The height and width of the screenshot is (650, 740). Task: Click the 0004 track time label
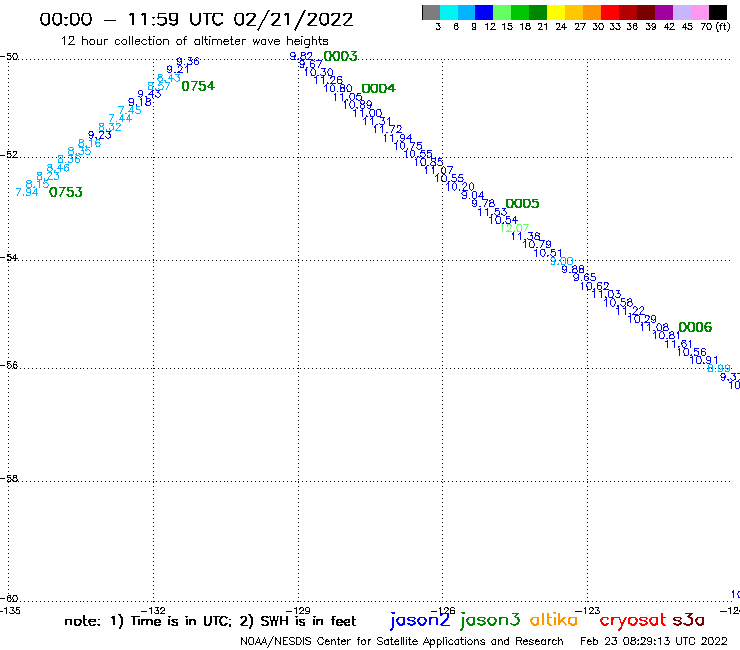(x=378, y=88)
